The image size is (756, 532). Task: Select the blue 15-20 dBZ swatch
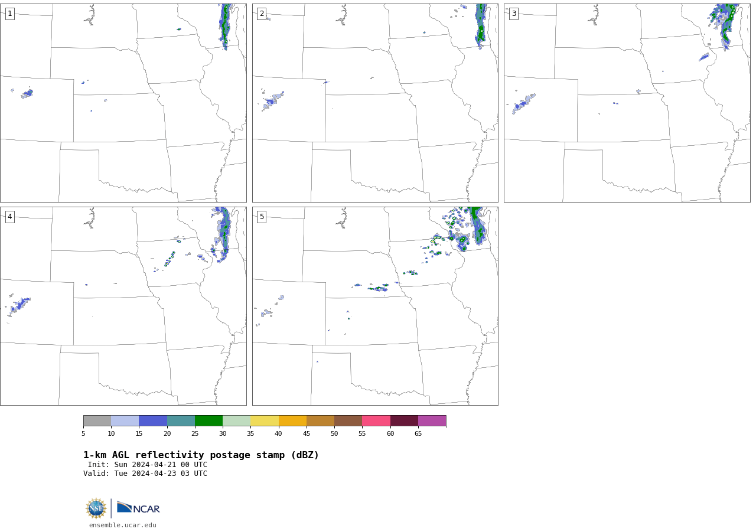(153, 421)
